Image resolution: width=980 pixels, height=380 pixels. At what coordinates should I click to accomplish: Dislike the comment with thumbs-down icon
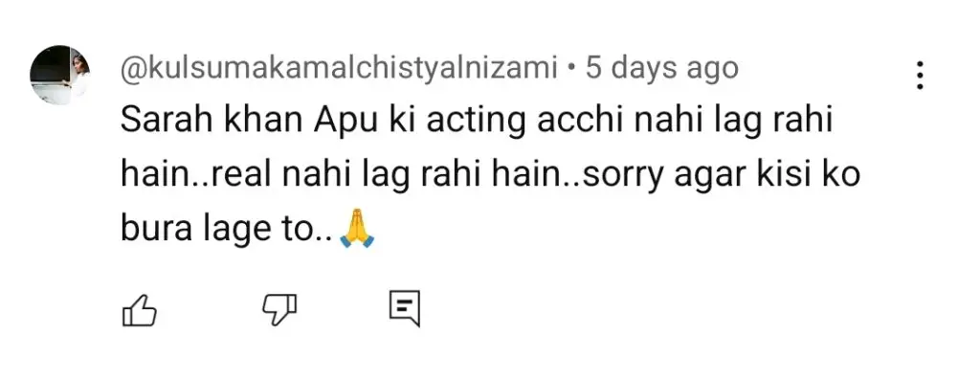click(x=278, y=309)
